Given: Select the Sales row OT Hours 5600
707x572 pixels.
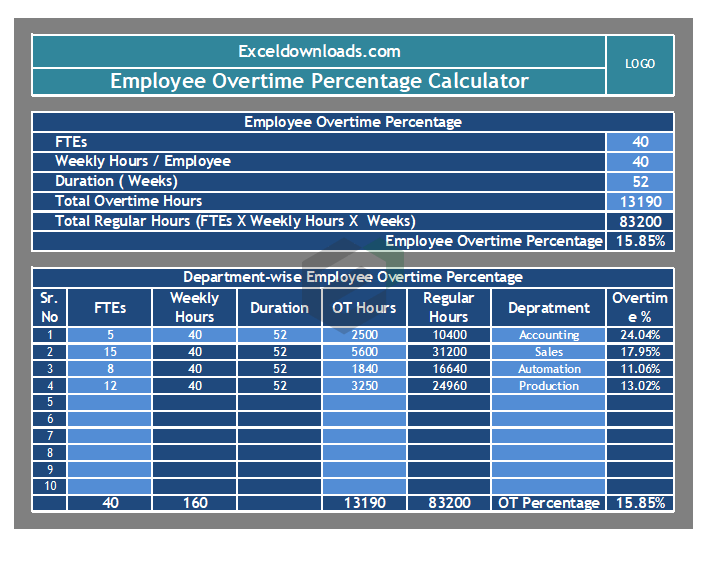Looking at the screenshot, I should 364,352.
